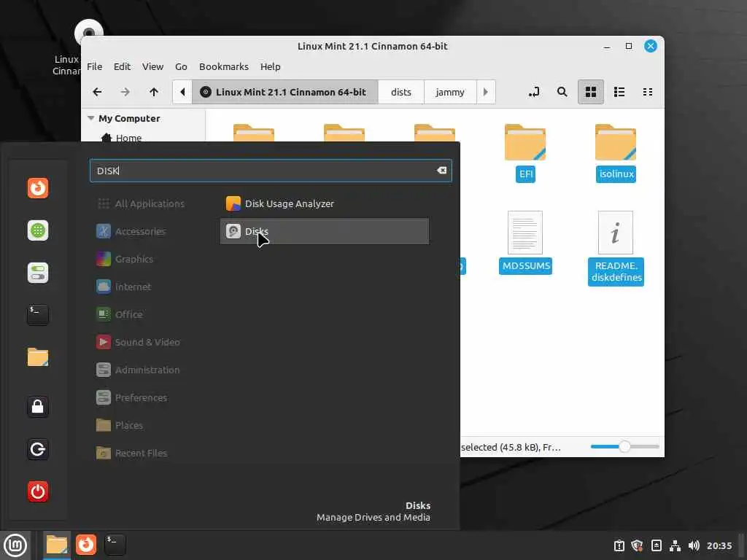Clear the menu search field
Screen dimensions: 747x560
coord(441,171)
